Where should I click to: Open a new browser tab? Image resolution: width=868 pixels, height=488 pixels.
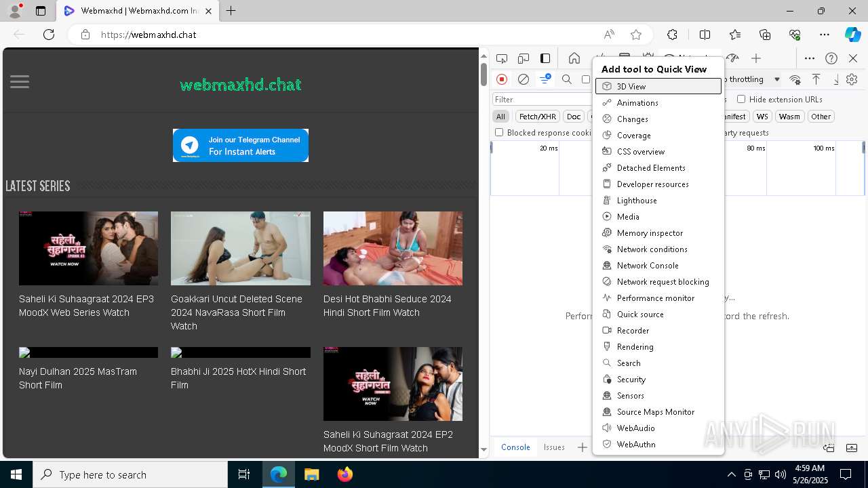click(x=231, y=11)
